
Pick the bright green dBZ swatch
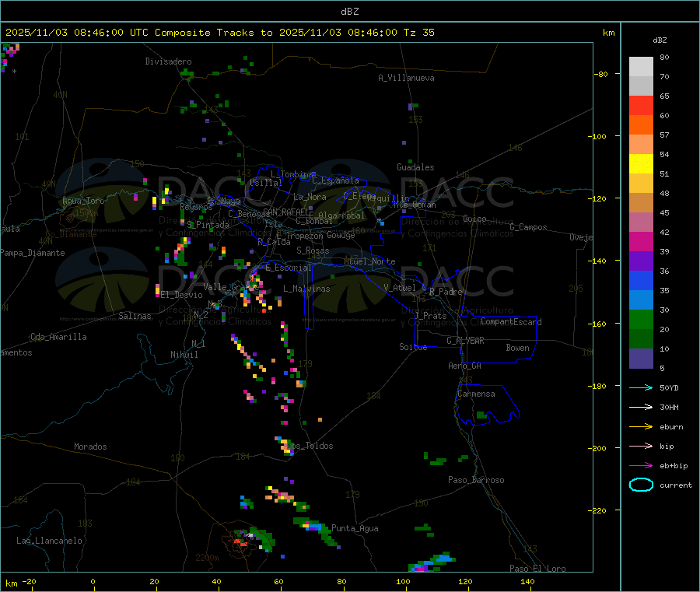(x=641, y=319)
